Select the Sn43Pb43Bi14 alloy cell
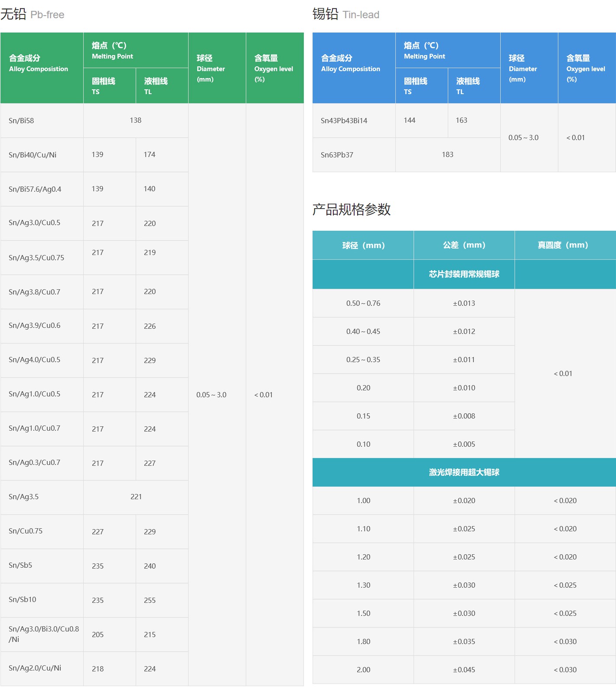This screenshot has width=616, height=687. (x=344, y=121)
